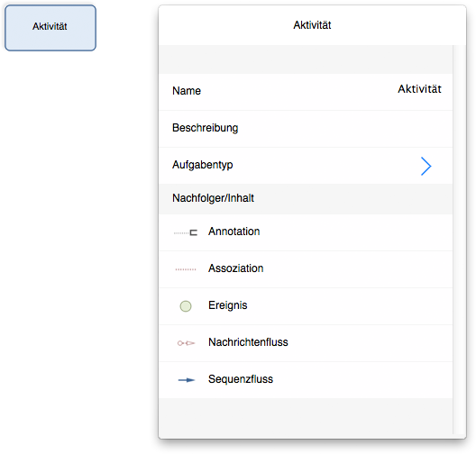476x454 pixels.
Task: Edit the Name field value Aktivität
Action: click(x=419, y=89)
